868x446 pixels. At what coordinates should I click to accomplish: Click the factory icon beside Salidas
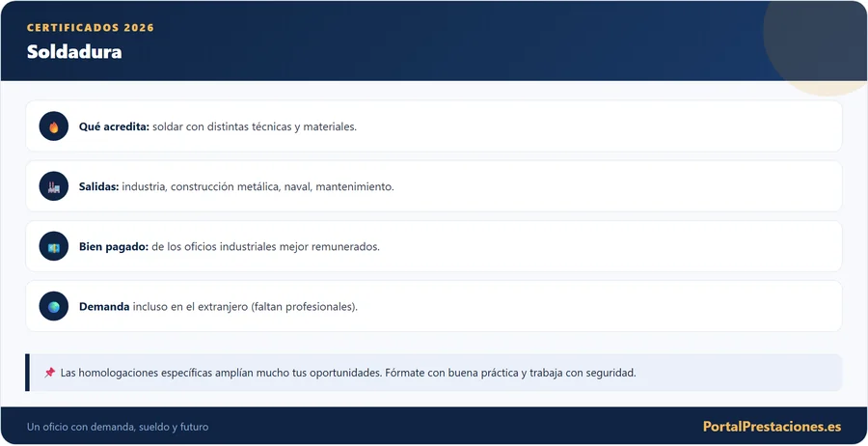point(54,186)
